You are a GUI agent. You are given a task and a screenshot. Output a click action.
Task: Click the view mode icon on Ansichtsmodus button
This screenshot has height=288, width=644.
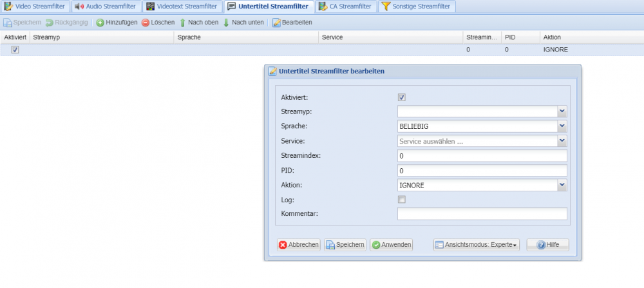tap(439, 245)
